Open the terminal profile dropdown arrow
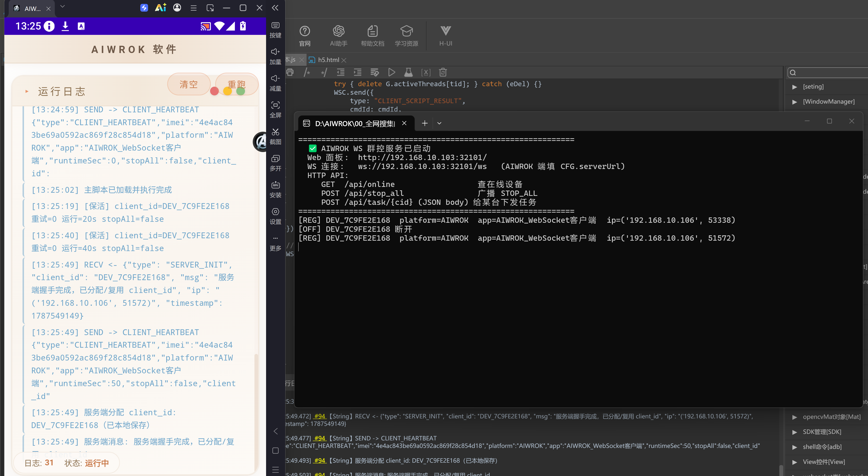 (x=439, y=123)
